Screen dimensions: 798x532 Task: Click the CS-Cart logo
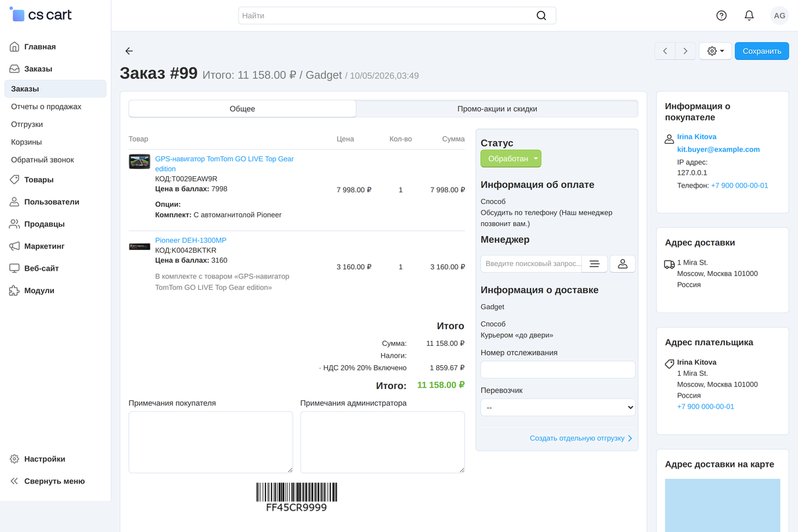[x=41, y=15]
